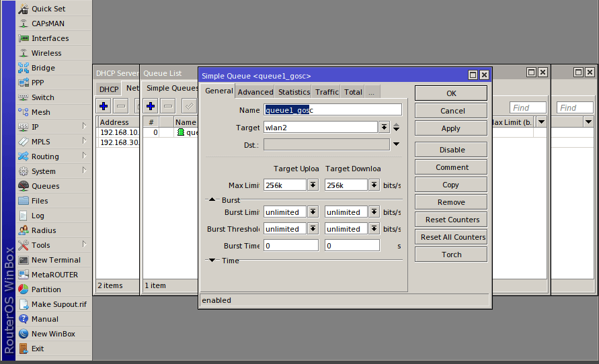Switch to the Statistics tab
Screen dimensions: 599x364
coord(294,92)
